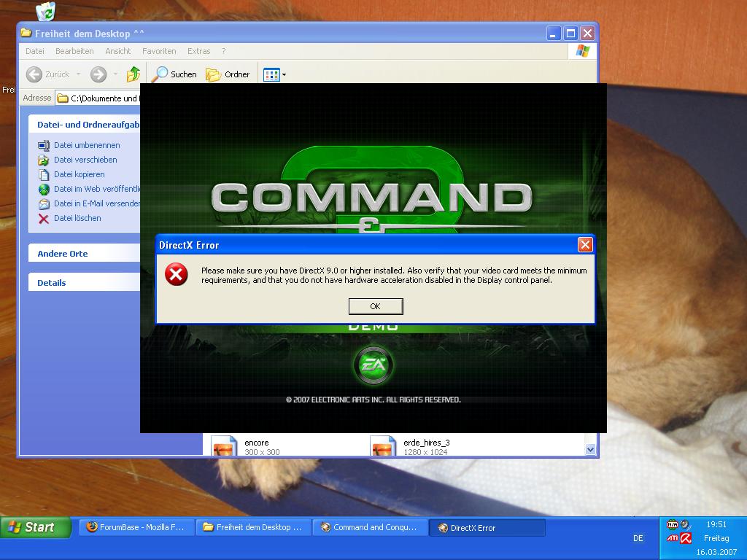747x560 pixels.
Task: Click the web publish globe icon
Action: (43, 190)
